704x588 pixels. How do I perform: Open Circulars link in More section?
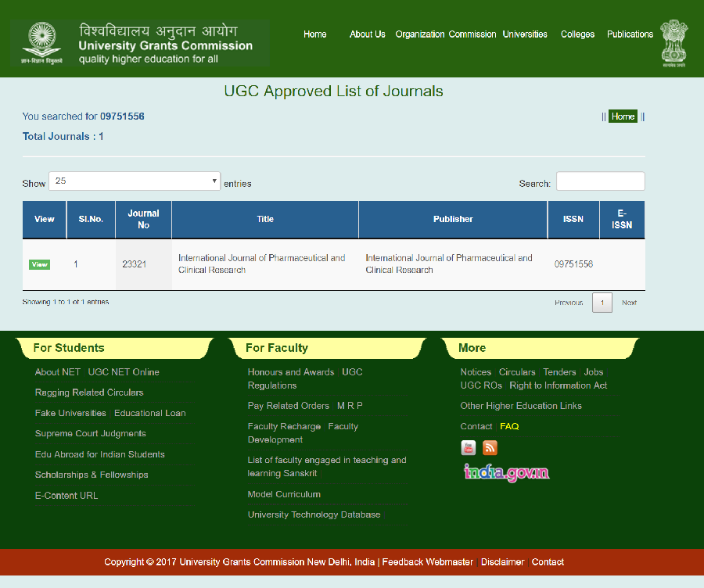(x=517, y=372)
